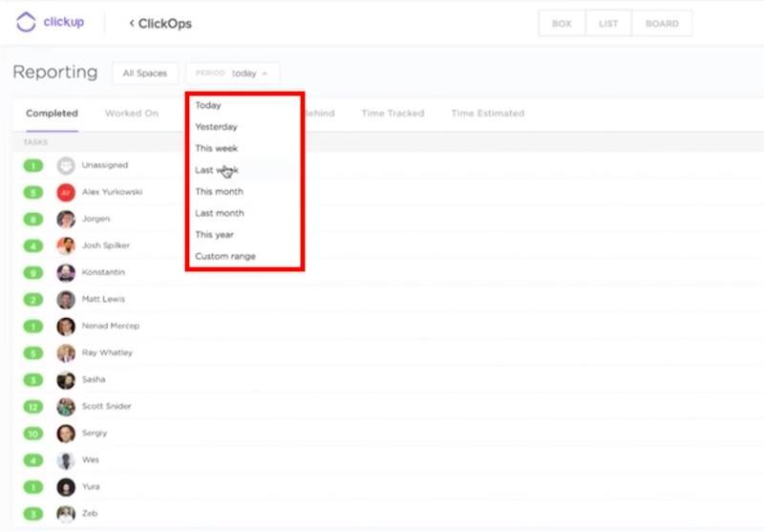Click the ClickOps team name
764x532 pixels.
coord(164,23)
